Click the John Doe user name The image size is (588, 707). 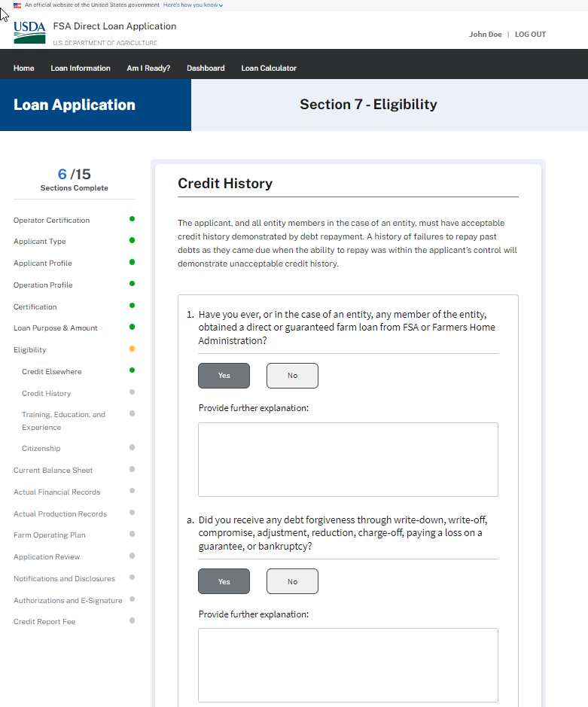485,35
